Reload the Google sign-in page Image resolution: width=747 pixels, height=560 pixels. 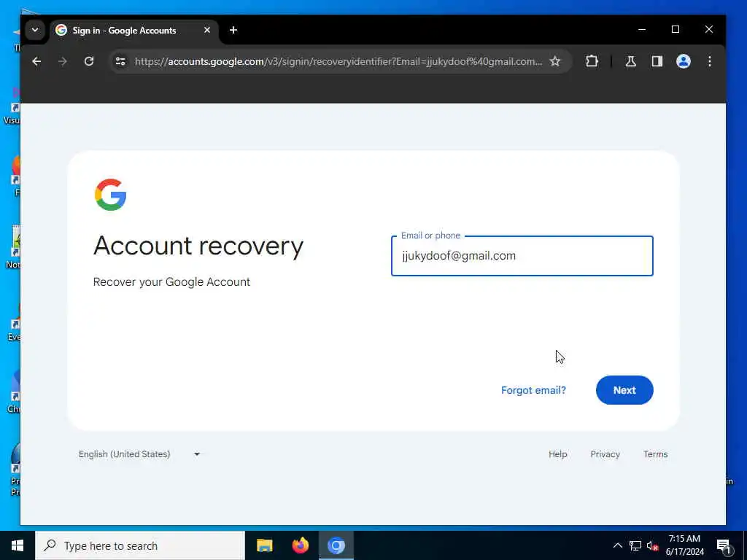coord(89,61)
